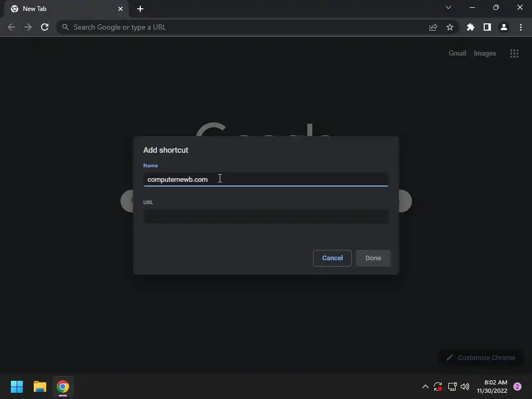Click the Customize Chrome button
The height and width of the screenshot is (399, 532).
pos(482,357)
